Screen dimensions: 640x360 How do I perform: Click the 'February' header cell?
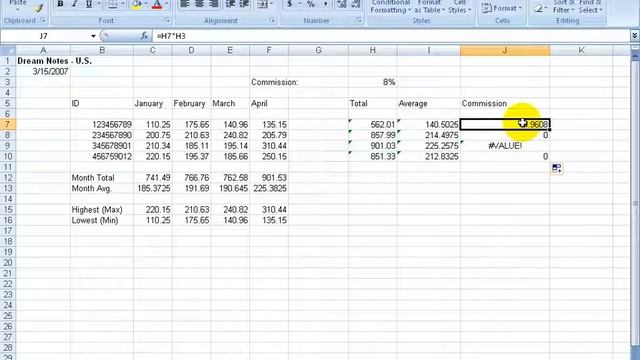point(191,103)
